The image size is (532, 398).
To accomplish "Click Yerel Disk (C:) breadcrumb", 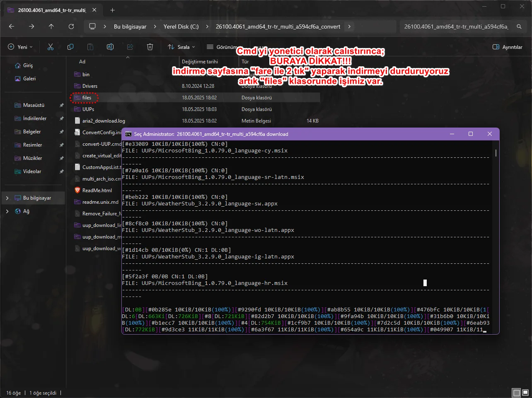I will [181, 27].
